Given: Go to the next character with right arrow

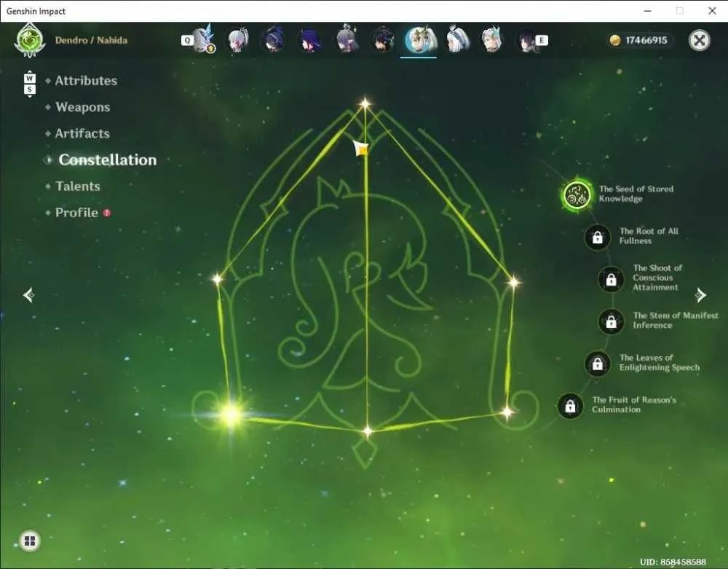Looking at the screenshot, I should pos(700,295).
